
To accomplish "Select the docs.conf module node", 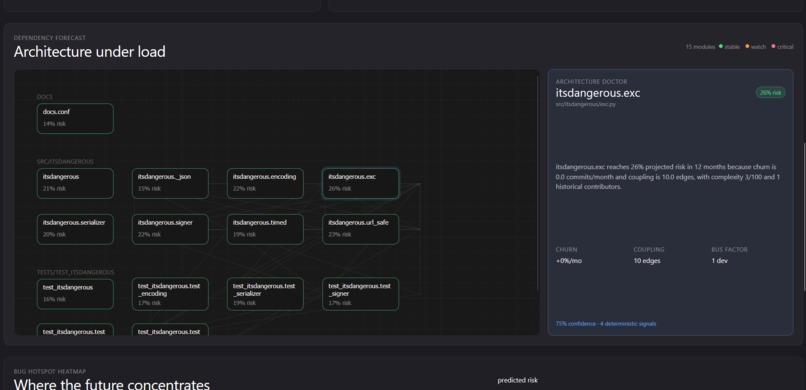I will tap(75, 119).
